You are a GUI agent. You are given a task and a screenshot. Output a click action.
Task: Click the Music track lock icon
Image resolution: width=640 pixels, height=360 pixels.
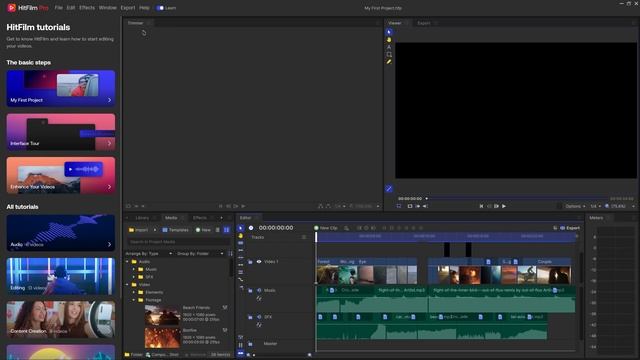pyautogui.click(x=250, y=291)
